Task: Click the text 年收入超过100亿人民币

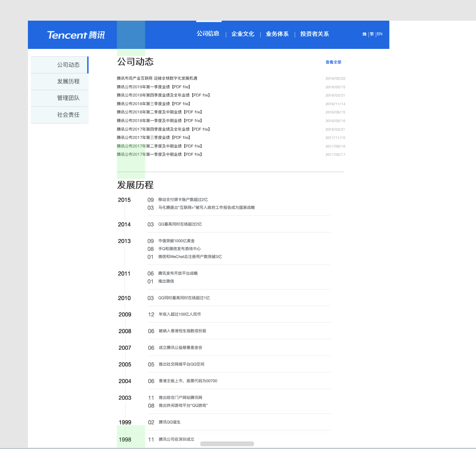Action: (180, 314)
